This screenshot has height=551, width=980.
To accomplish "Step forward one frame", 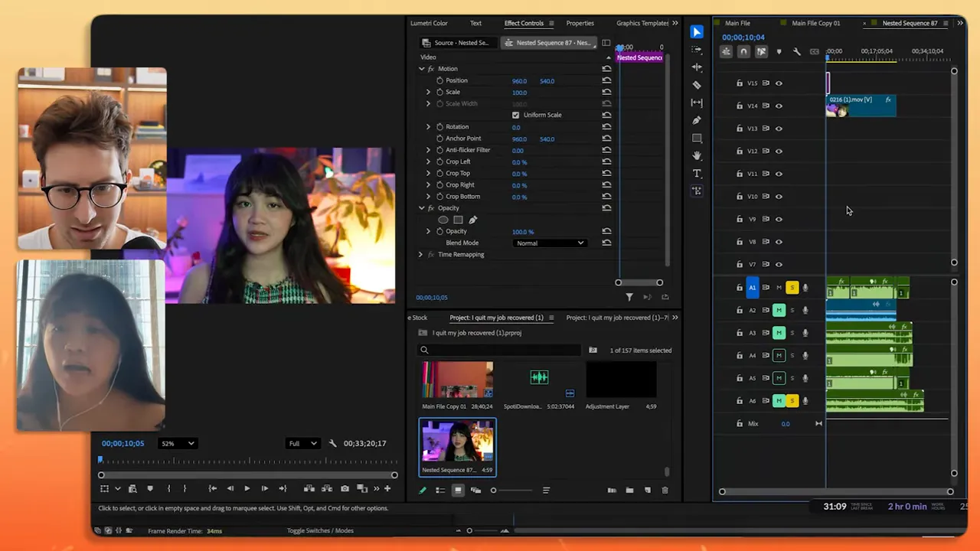I will (x=264, y=488).
